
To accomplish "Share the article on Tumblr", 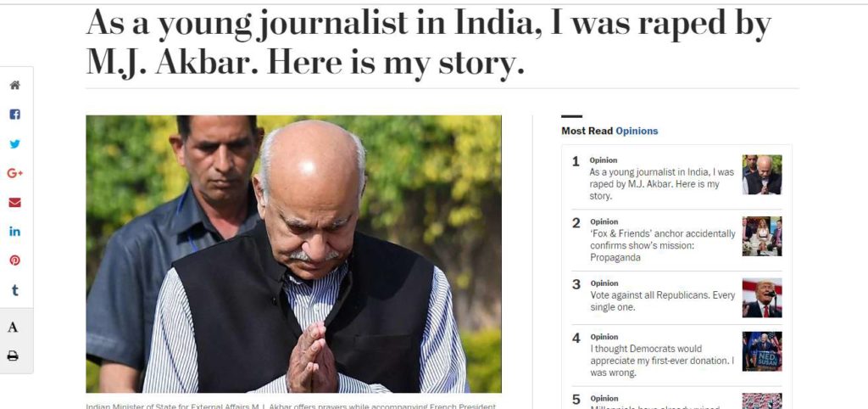I will (15, 290).
